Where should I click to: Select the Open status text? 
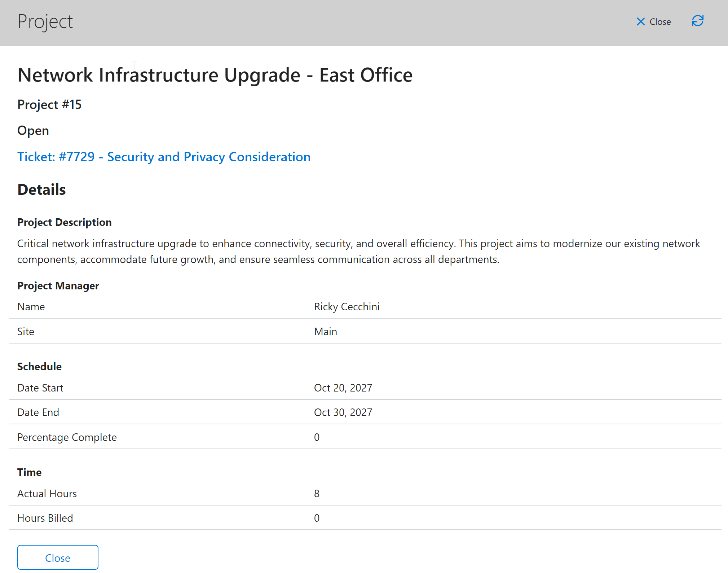coord(33,131)
